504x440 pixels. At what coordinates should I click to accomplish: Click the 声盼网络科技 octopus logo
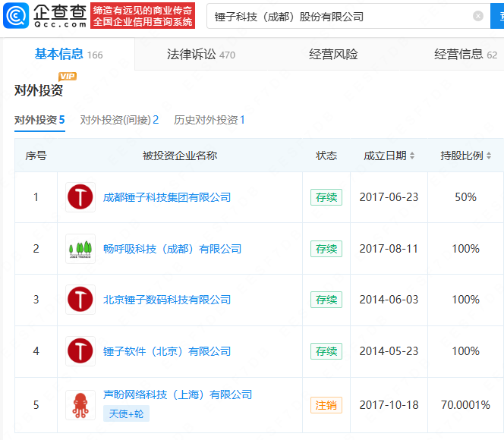[80, 404]
